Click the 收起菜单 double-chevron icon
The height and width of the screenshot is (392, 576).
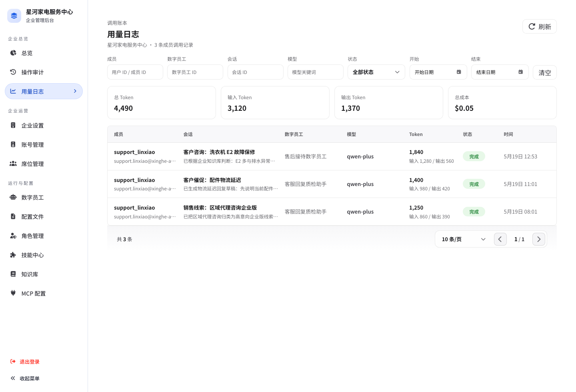(x=13, y=378)
